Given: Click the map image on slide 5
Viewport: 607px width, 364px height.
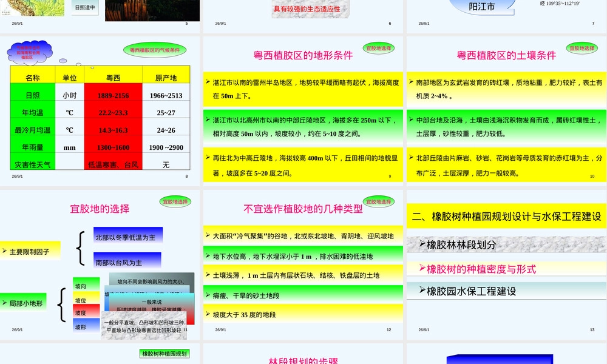Looking at the screenshot, I should 32,8.
